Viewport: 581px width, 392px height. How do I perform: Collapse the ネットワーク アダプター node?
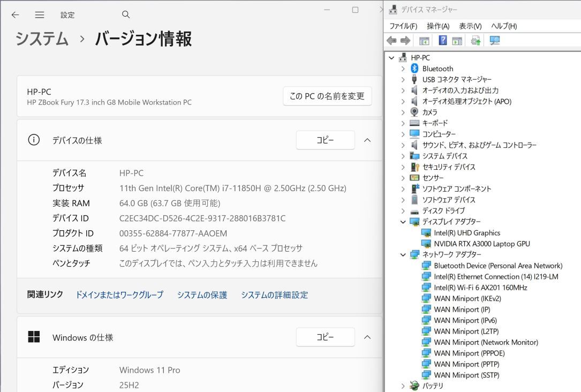click(403, 254)
